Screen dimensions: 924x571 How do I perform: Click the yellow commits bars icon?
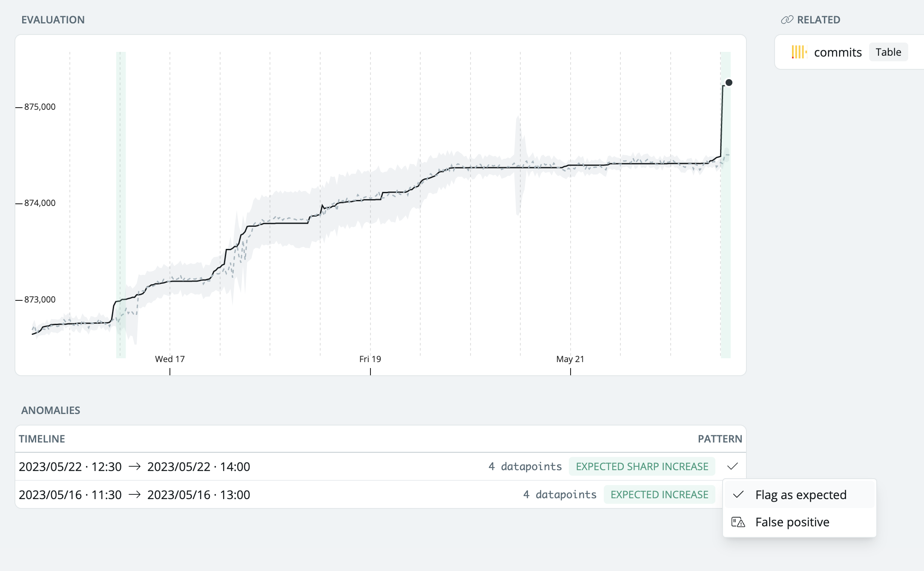point(799,52)
